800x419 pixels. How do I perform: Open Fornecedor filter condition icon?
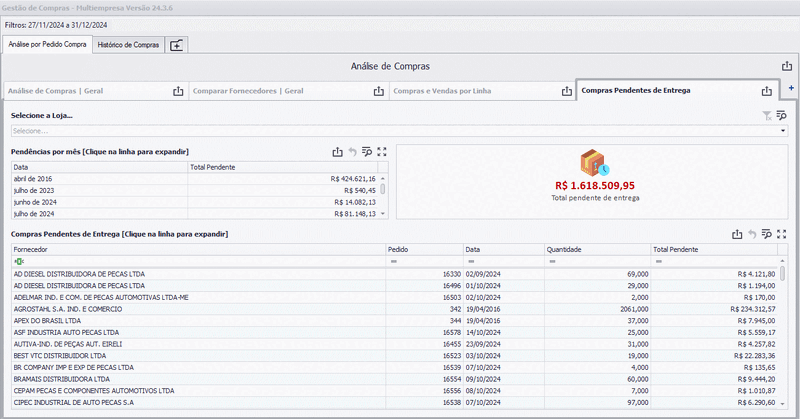(x=18, y=262)
